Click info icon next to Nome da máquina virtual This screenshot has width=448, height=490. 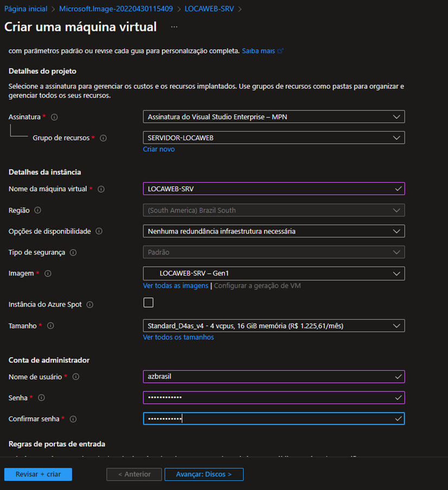pyautogui.click(x=101, y=189)
